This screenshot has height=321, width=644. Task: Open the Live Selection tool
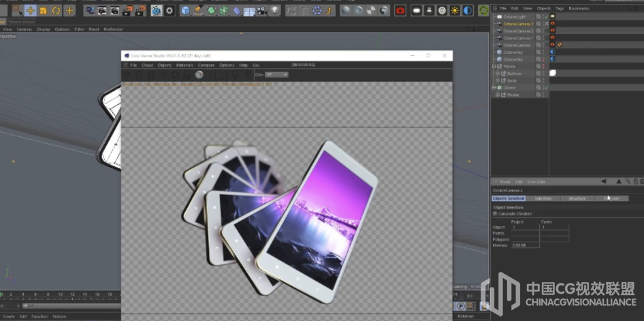coord(17,11)
